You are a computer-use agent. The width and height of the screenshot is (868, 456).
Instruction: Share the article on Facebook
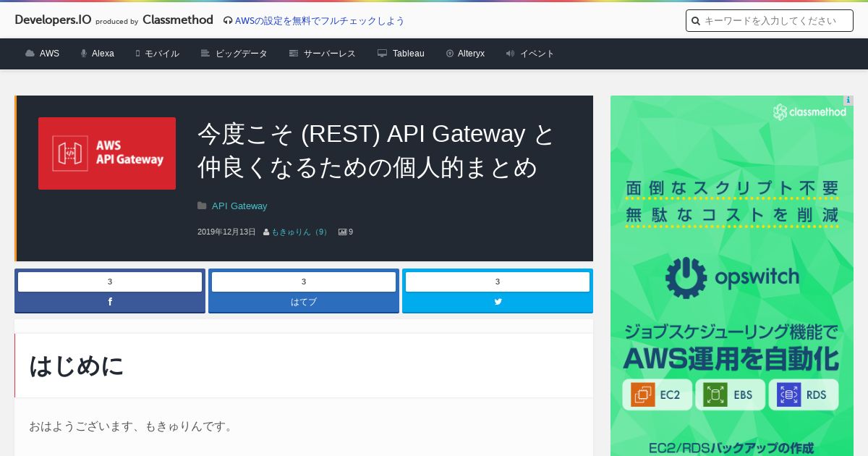110,302
